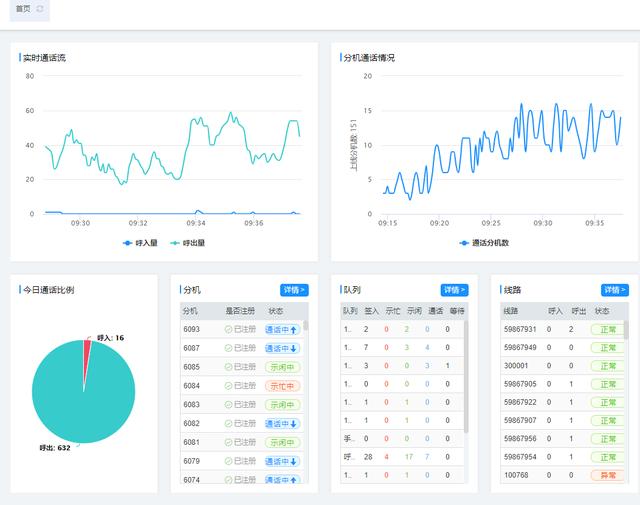The height and width of the screenshot is (505, 640).
Task: Click the 今日通话比例 panel title
Action: pyautogui.click(x=48, y=290)
